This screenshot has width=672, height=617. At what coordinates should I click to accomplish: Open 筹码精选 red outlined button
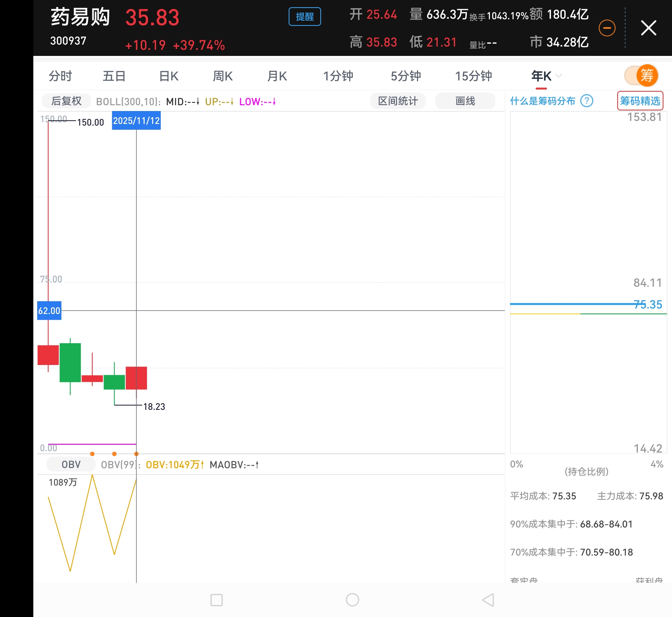640,101
